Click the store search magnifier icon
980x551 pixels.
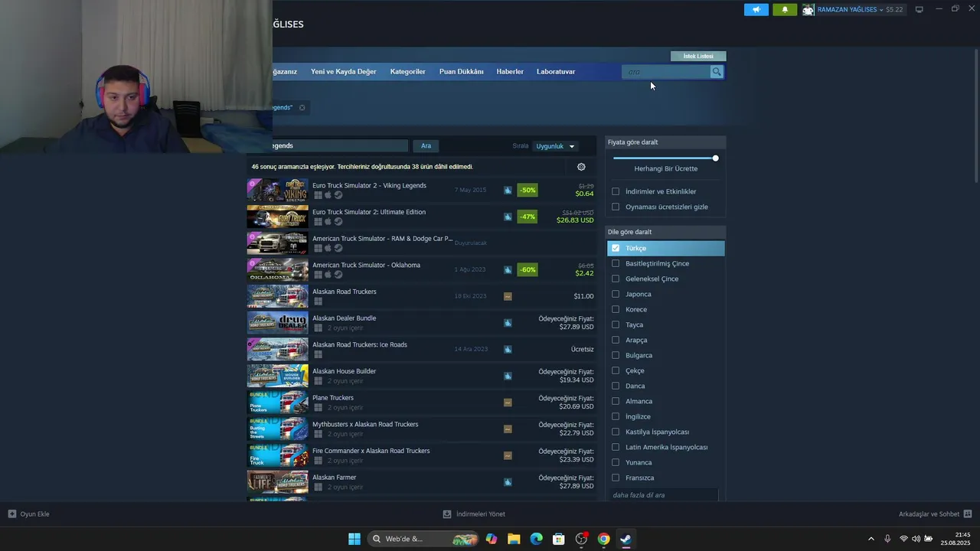coord(717,72)
